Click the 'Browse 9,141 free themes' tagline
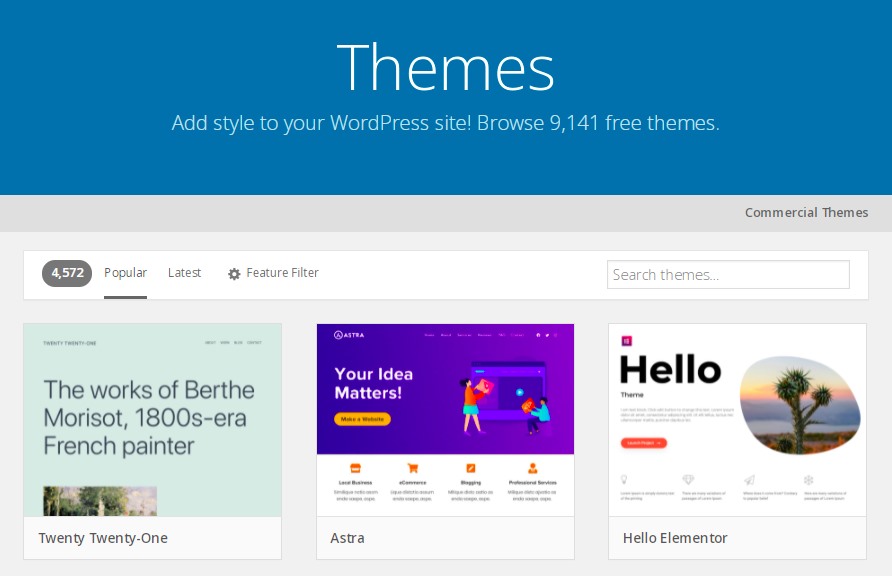892x576 pixels. tap(598, 123)
